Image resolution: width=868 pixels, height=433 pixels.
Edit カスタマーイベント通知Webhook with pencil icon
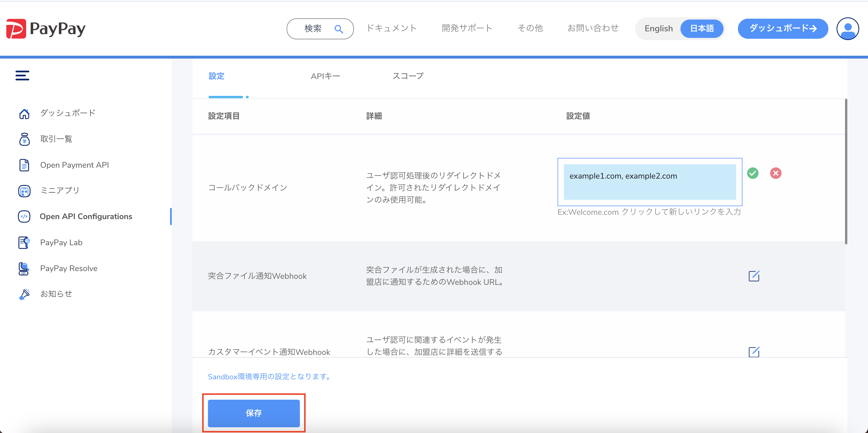click(x=754, y=352)
